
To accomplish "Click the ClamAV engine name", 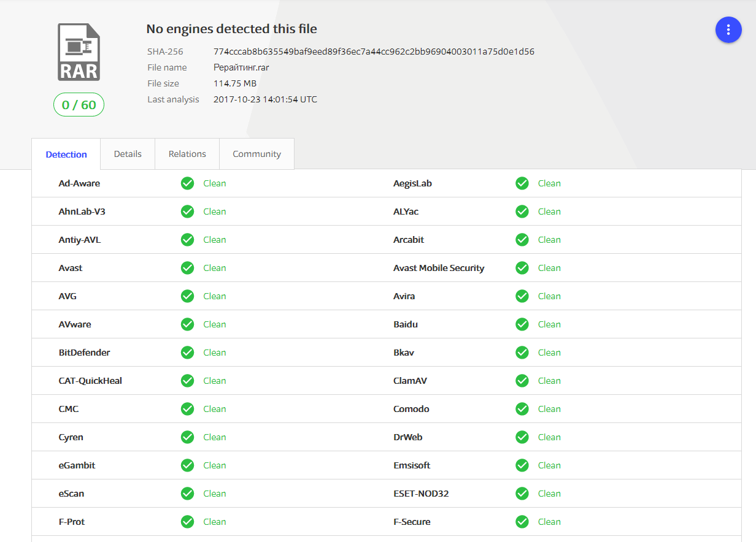I will click(410, 381).
